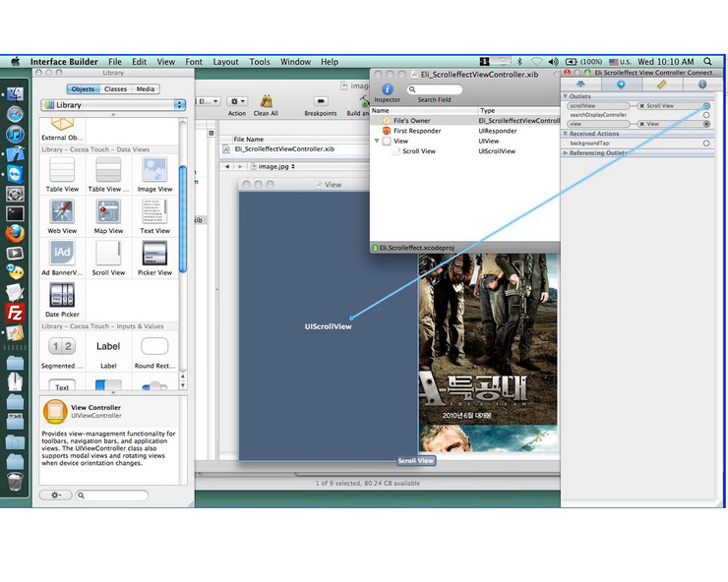Viewport: 728px width, 582px height.
Task: Open the File menu
Action: (x=115, y=61)
